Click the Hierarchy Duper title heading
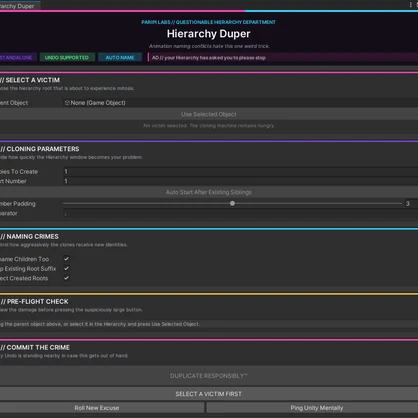The width and height of the screenshot is (418, 418). point(209,34)
